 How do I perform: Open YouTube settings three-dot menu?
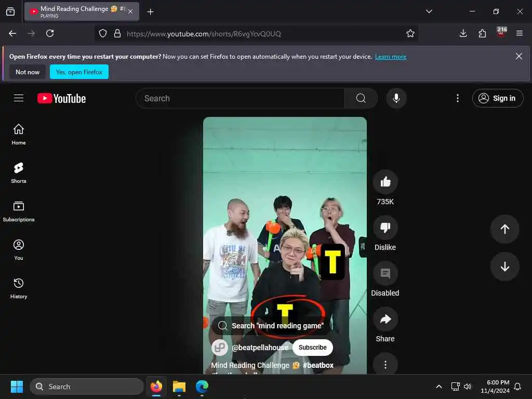click(x=458, y=98)
